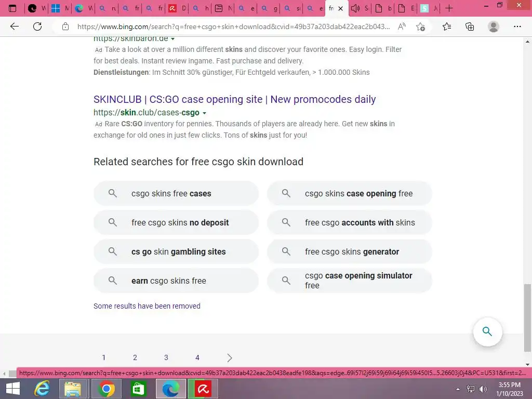The width and height of the screenshot is (532, 399).
Task: Switch to the document tab labeled 'b'
Action: click(383, 8)
